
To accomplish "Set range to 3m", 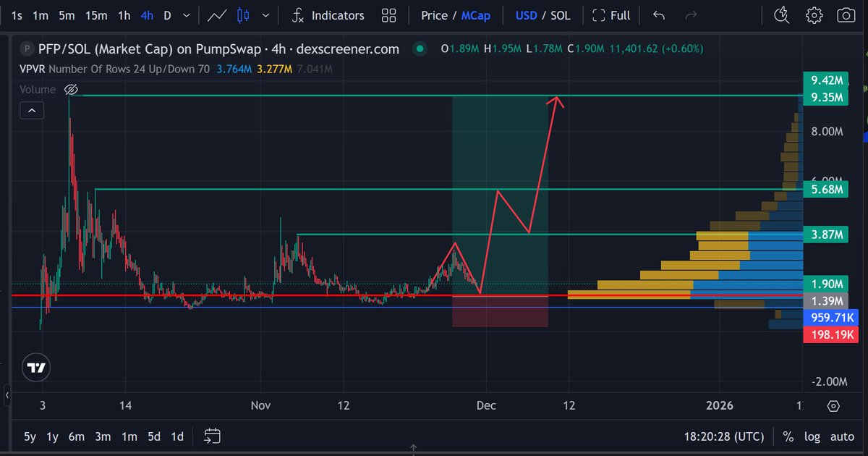I will tap(103, 436).
